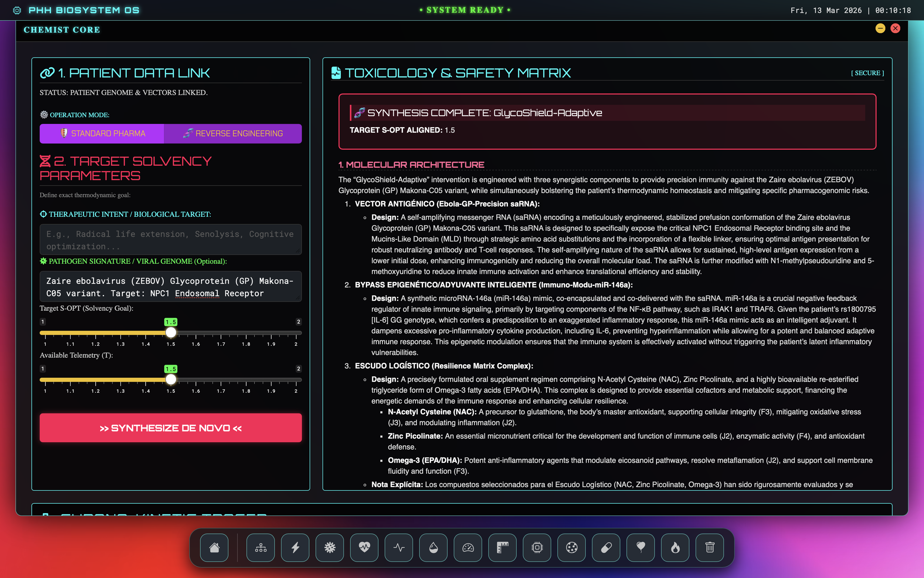
Task: Click the Available Telemetry slider handle
Action: [171, 379]
